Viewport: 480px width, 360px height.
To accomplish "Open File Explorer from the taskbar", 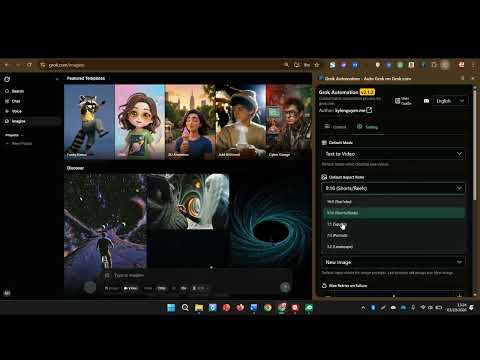I will [199, 307].
